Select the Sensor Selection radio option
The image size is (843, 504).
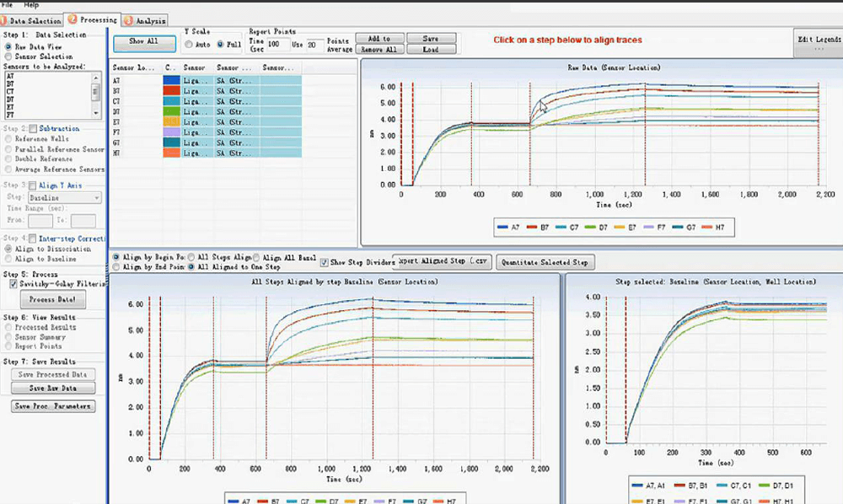(x=8, y=56)
